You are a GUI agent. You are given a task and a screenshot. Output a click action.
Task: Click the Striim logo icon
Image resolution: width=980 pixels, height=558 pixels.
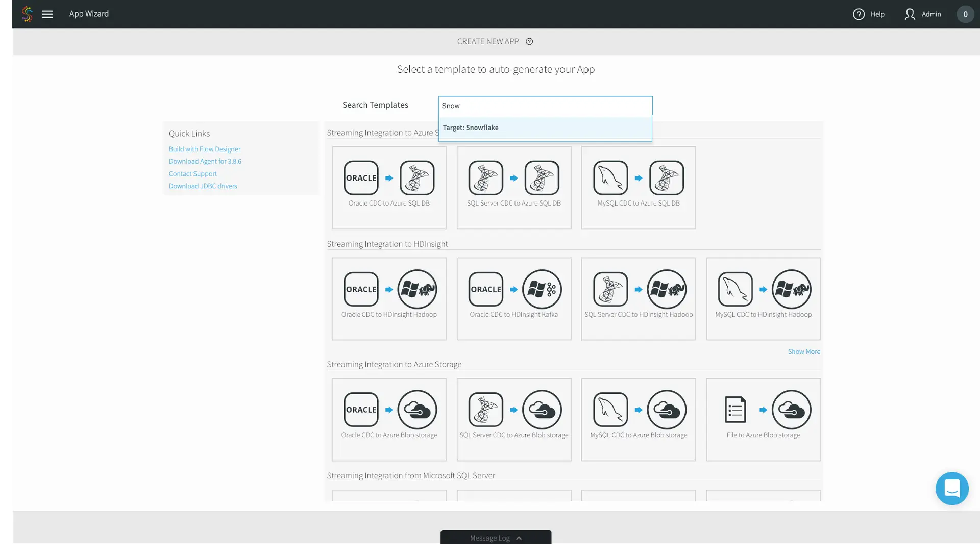28,14
